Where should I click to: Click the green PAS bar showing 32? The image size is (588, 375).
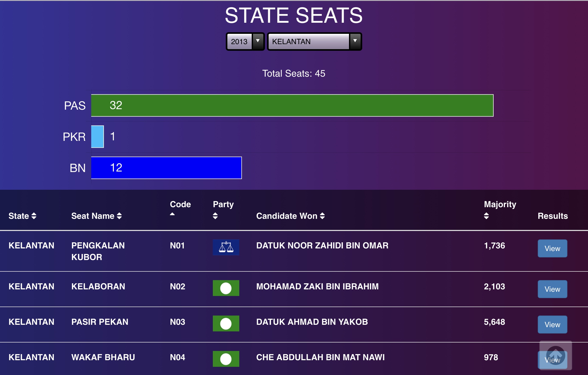tap(292, 105)
